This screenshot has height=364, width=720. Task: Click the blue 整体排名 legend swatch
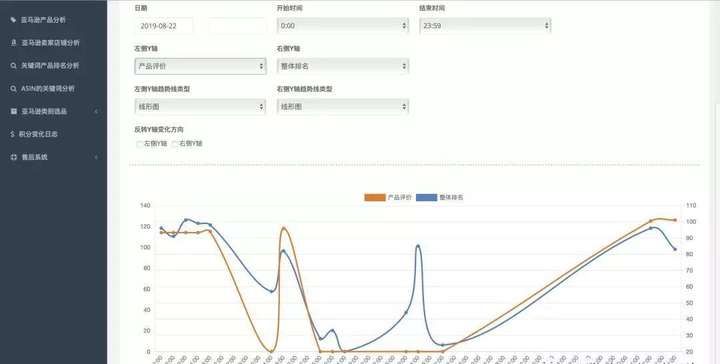pyautogui.click(x=426, y=197)
